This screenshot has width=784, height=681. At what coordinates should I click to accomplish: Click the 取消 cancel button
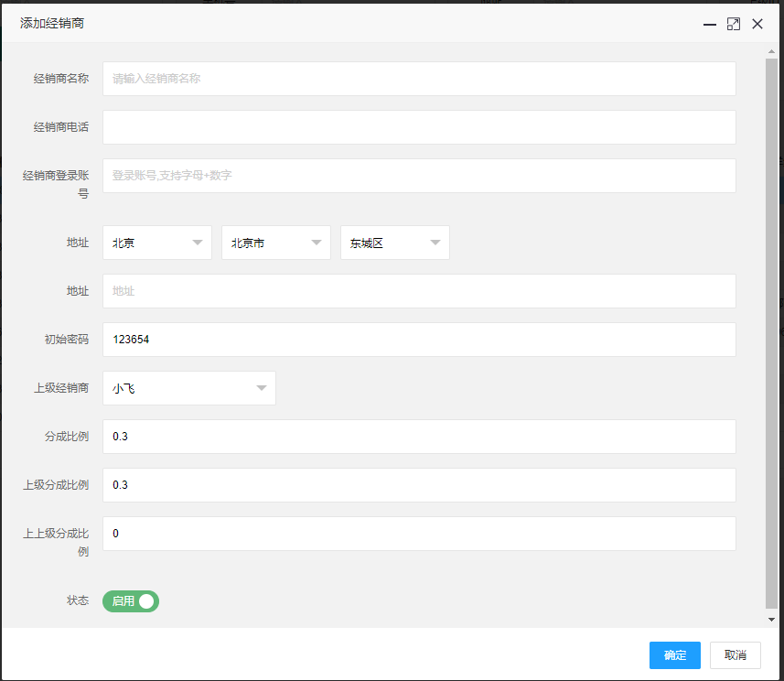click(736, 655)
